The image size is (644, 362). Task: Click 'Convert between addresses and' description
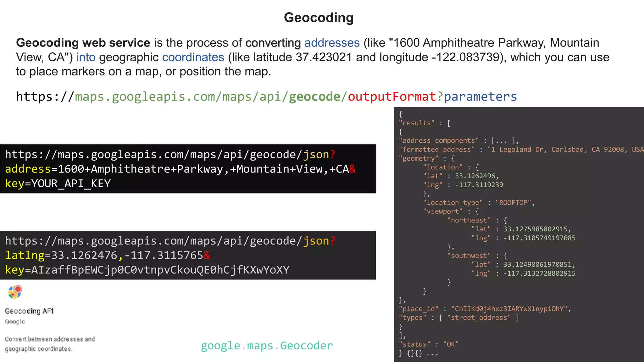pos(50,339)
